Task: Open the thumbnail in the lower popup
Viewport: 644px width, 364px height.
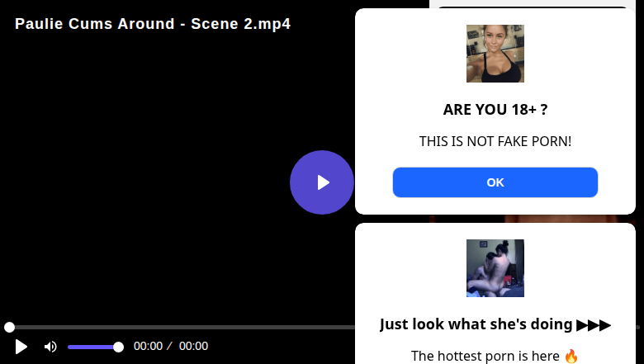Action: coord(495,268)
